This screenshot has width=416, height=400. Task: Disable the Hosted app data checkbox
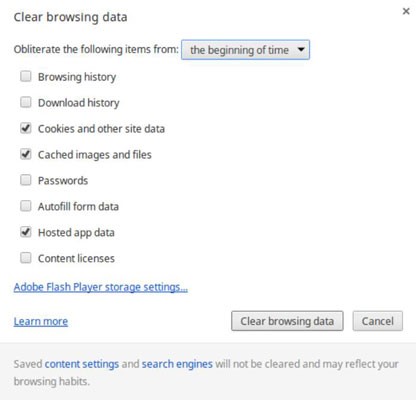click(26, 232)
